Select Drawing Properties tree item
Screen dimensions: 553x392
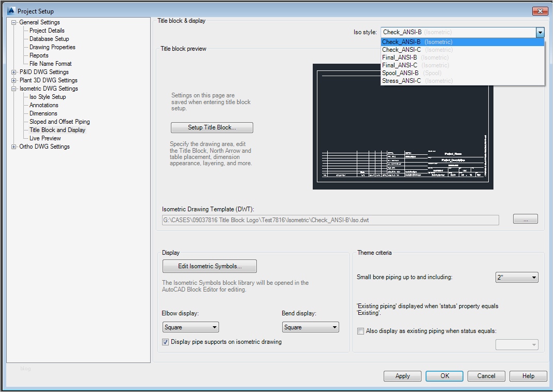52,47
